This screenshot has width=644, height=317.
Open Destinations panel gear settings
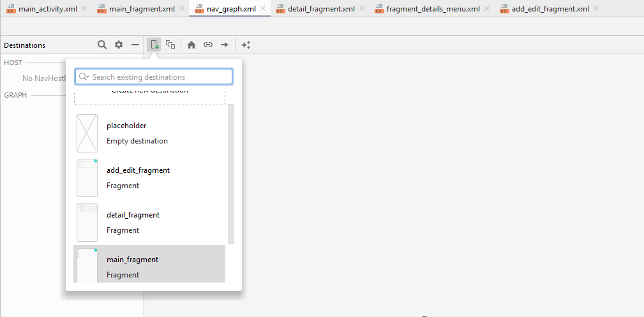pyautogui.click(x=118, y=45)
